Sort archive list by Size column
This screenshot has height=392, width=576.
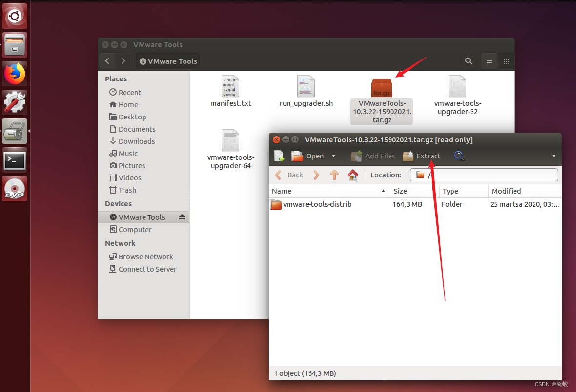(415, 191)
